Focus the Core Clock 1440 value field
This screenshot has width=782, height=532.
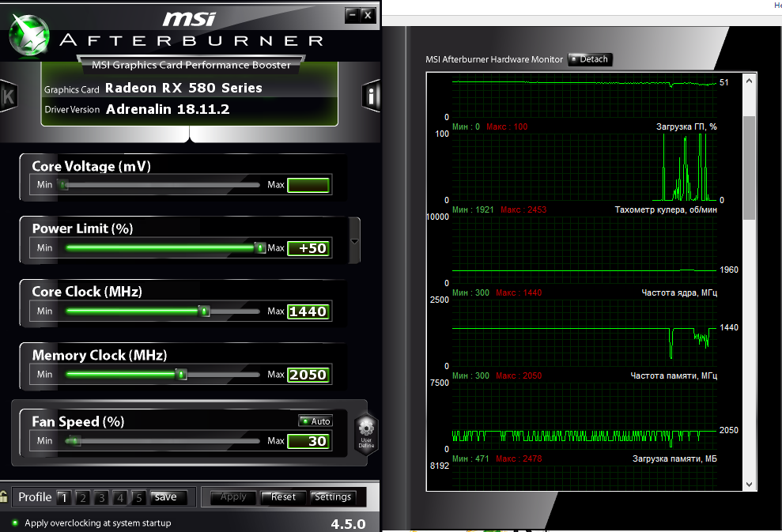308,311
